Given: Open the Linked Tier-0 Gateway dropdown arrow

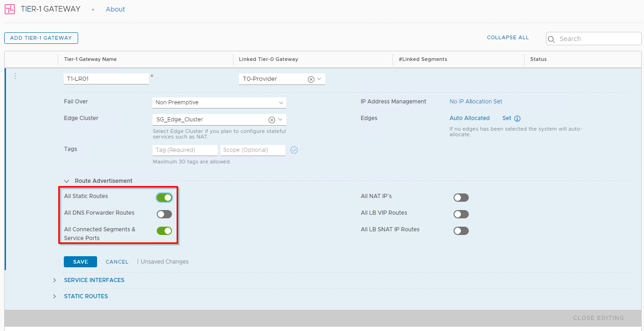Looking at the screenshot, I should pos(319,79).
